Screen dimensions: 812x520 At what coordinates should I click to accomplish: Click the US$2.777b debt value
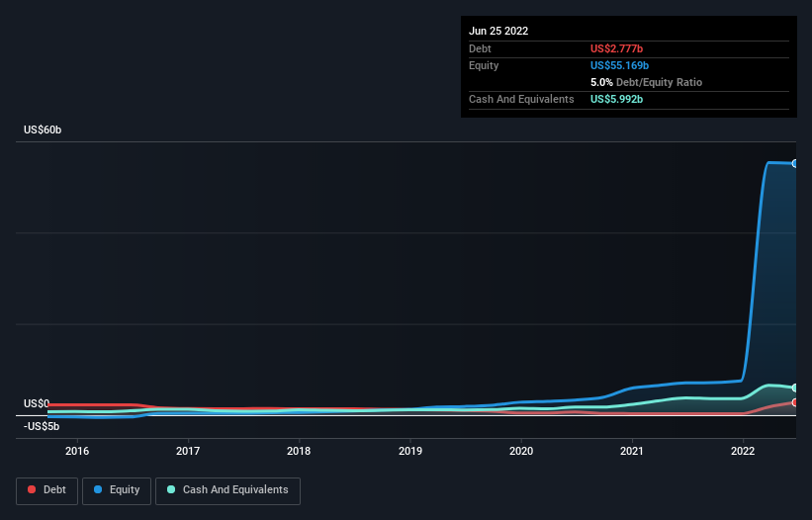coord(616,48)
